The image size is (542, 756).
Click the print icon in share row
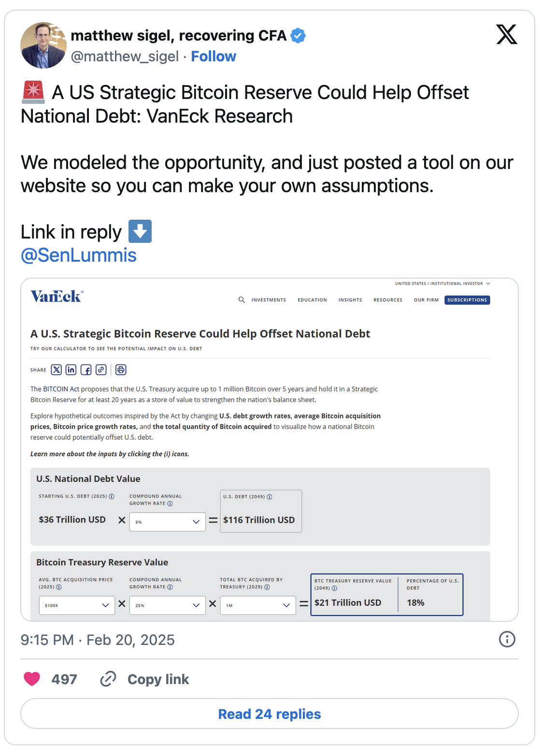121,370
